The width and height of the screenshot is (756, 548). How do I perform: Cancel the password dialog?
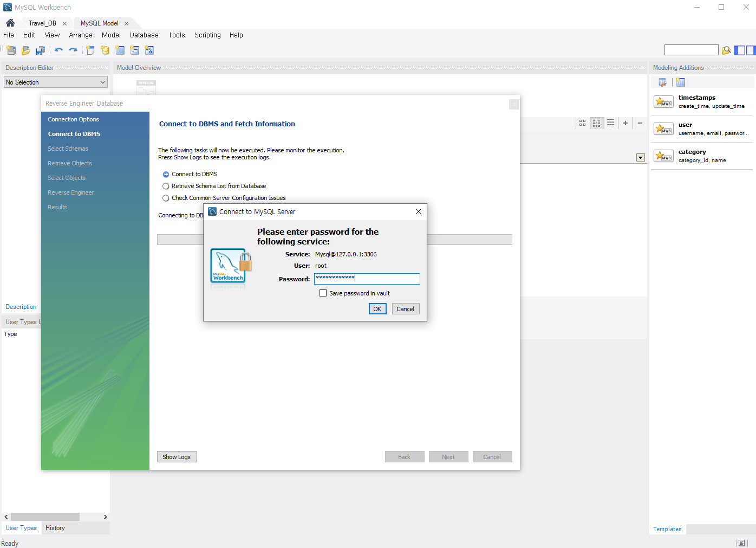(405, 309)
